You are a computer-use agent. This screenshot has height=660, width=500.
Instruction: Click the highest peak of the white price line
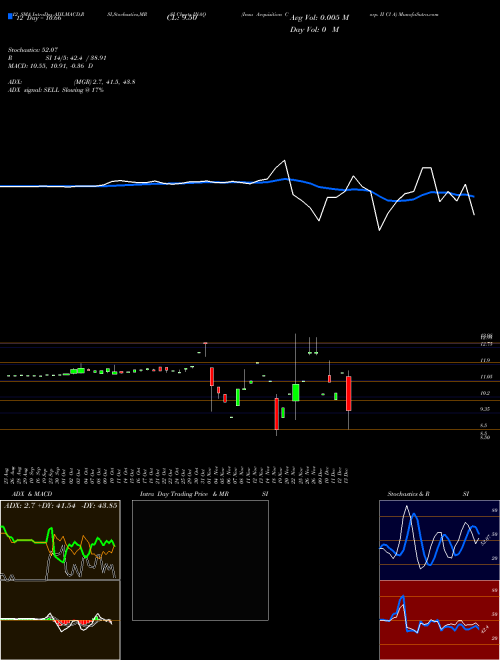[285, 160]
